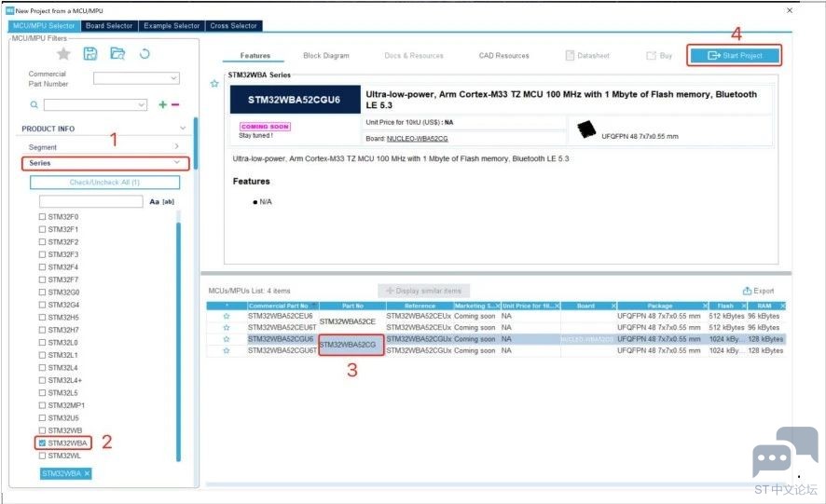Open the Cross Selector tab
This screenshot has height=504, width=826.
[x=233, y=26]
